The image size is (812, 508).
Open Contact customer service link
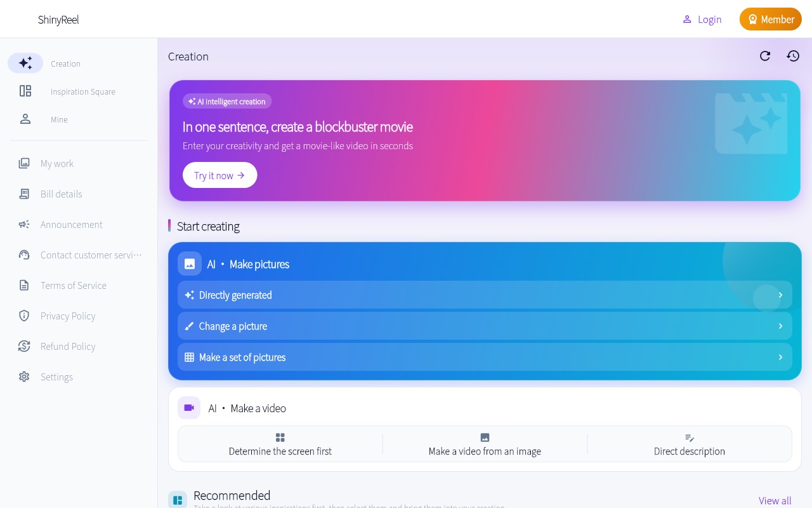coord(91,255)
